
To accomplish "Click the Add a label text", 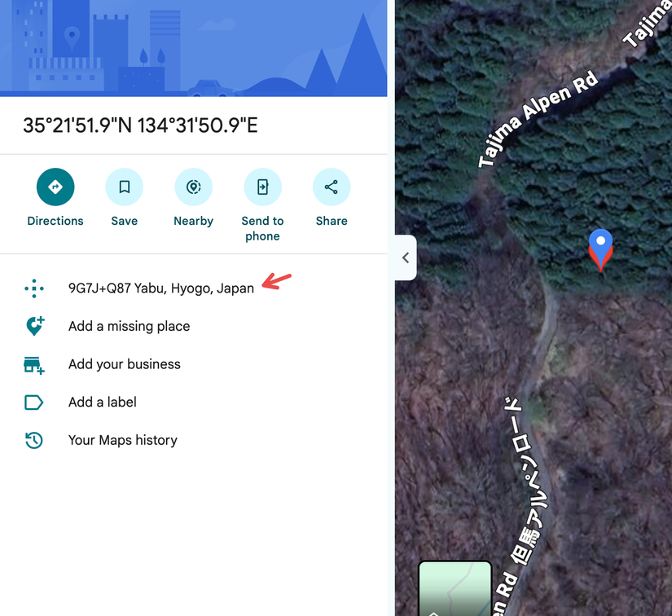I will click(x=103, y=402).
